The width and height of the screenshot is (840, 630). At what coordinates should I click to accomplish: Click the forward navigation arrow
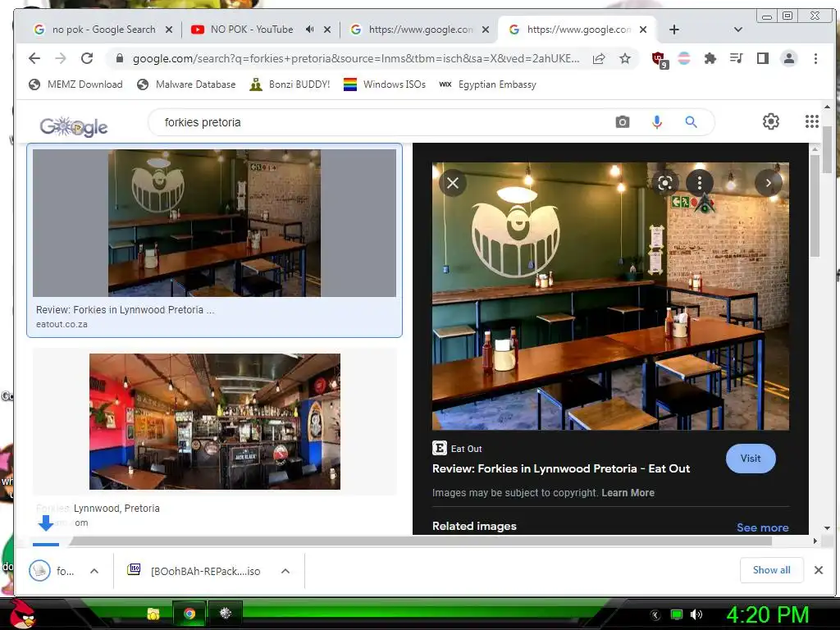[x=61, y=58]
